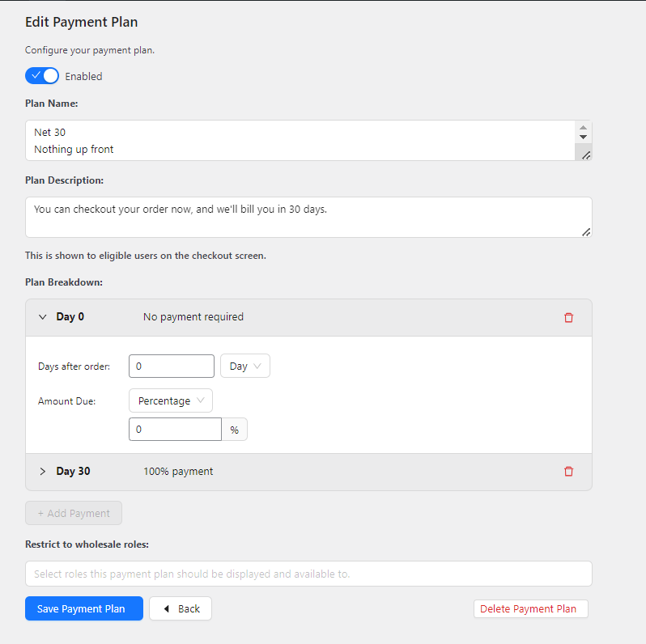Click the percentage amount input field

pos(175,430)
